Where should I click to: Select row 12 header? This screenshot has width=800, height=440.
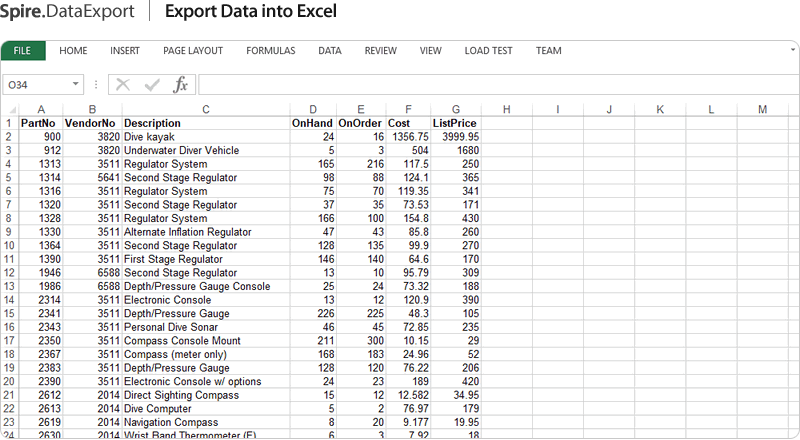(9, 273)
